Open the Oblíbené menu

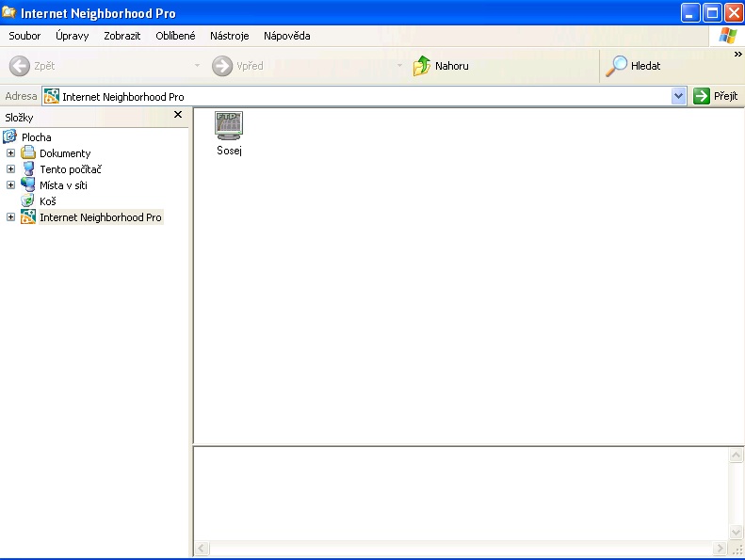[x=175, y=36]
